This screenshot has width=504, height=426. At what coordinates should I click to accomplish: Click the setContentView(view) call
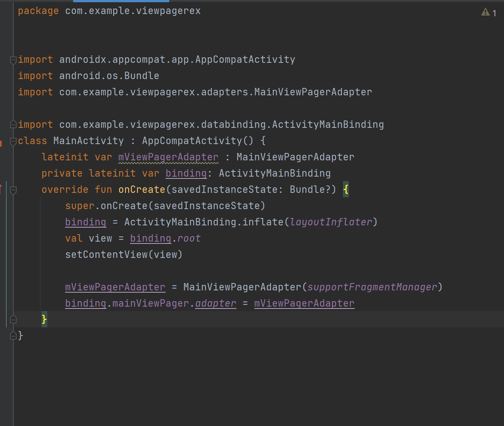coord(124,255)
